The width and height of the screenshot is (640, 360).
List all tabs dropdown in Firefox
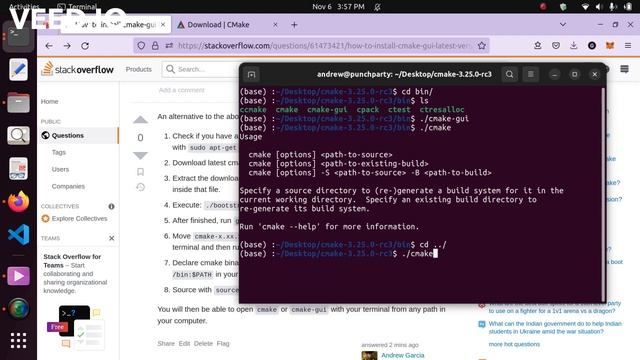click(563, 25)
